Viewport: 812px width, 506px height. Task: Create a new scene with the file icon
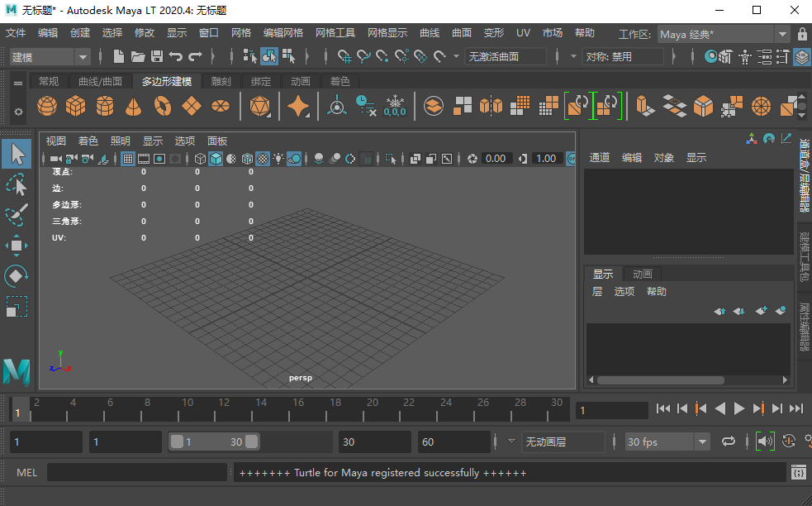[119, 56]
